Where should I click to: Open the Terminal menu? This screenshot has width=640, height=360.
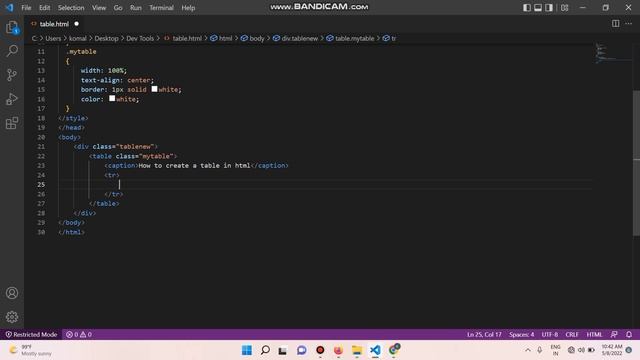coord(161,8)
